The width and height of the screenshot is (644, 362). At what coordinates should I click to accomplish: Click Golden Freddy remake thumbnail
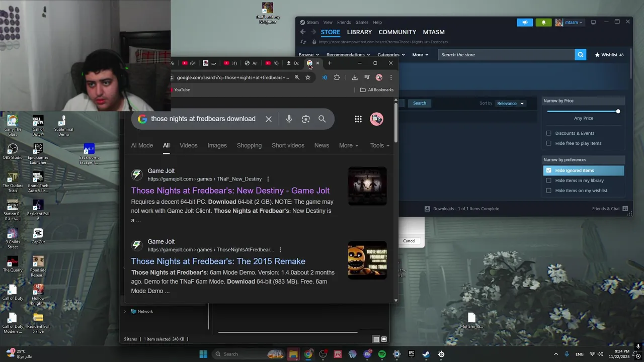[x=367, y=260]
